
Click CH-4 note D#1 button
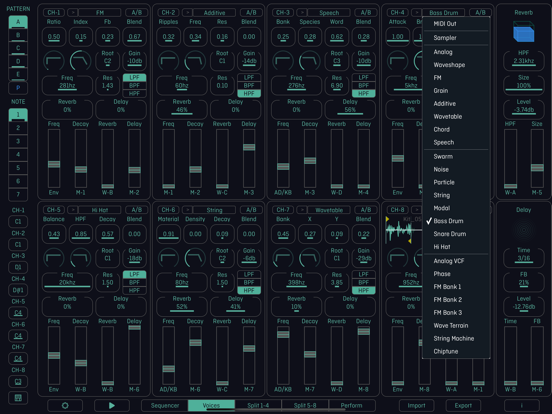pos(18,290)
